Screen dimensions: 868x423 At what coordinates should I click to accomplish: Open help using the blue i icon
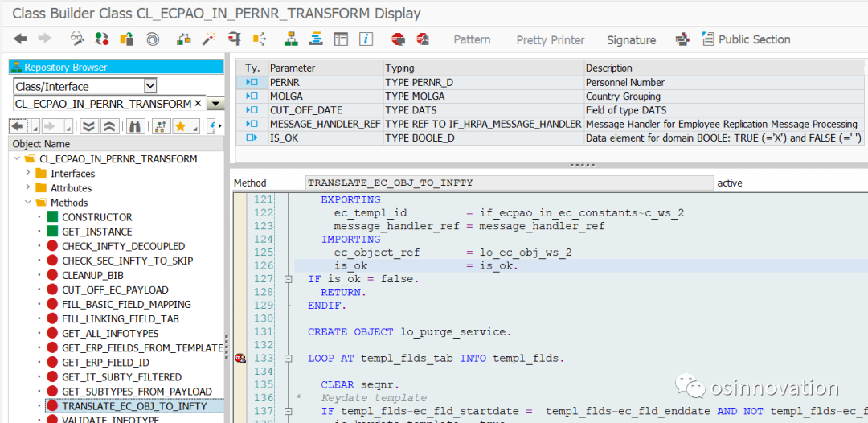tap(366, 39)
